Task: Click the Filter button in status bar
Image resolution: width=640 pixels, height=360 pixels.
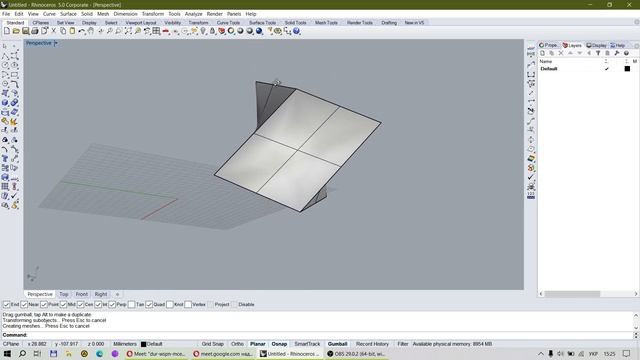Action: click(x=403, y=344)
